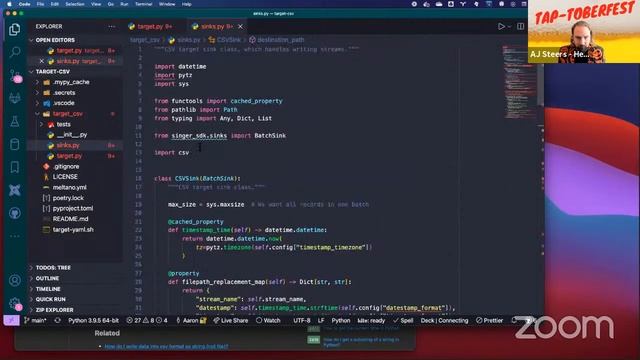Click the Run Python File play icon
This screenshot has width=640, height=360.
click(x=501, y=27)
